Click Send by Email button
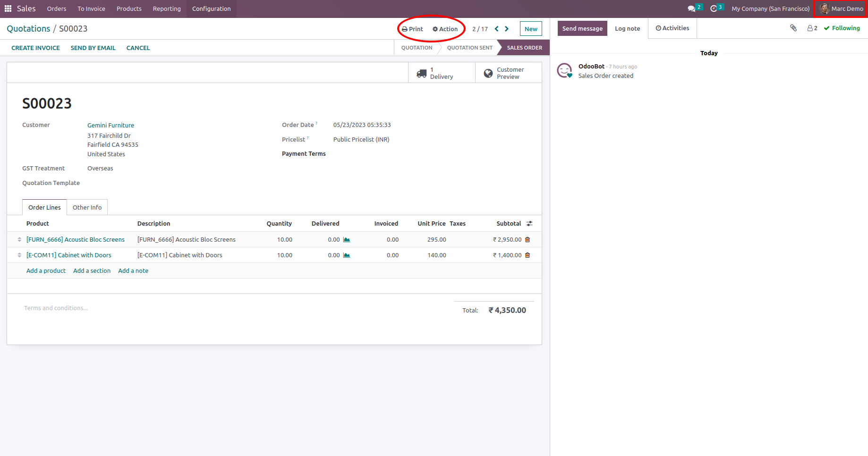This screenshot has height=456, width=868. click(x=93, y=48)
